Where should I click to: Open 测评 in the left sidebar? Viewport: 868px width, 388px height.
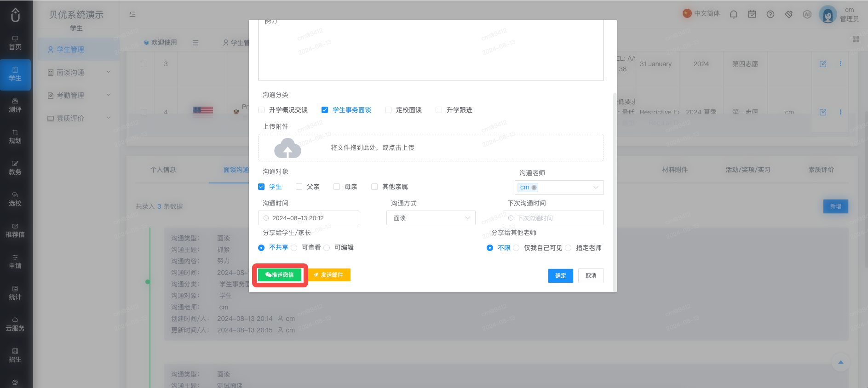pyautogui.click(x=15, y=106)
